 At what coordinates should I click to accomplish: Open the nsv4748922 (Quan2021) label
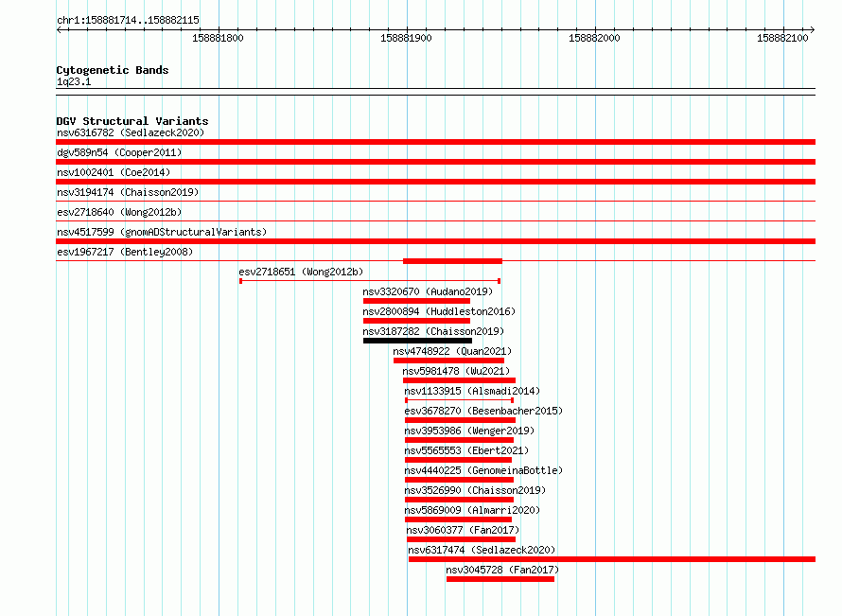(452, 351)
